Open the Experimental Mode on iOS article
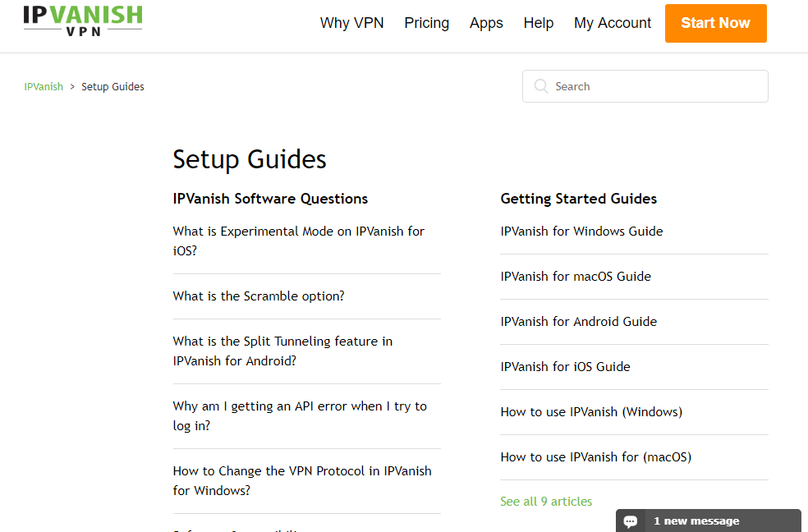The width and height of the screenshot is (808, 532). (299, 241)
